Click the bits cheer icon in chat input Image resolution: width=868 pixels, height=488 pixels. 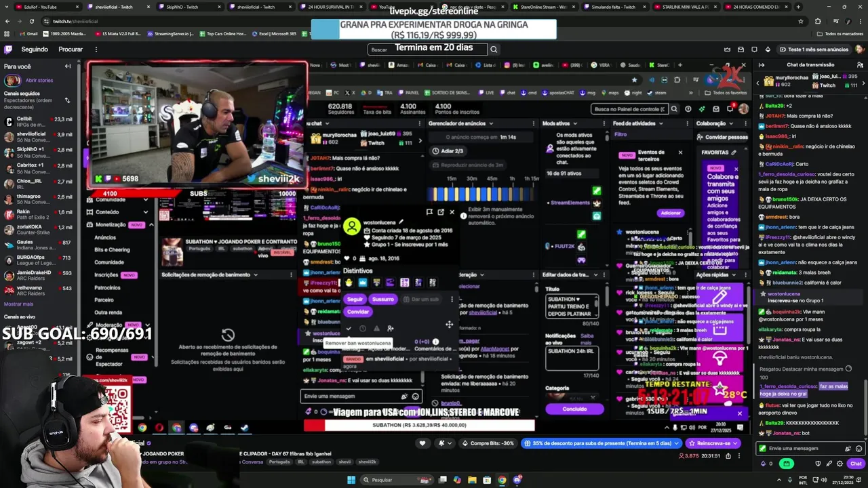point(848,449)
